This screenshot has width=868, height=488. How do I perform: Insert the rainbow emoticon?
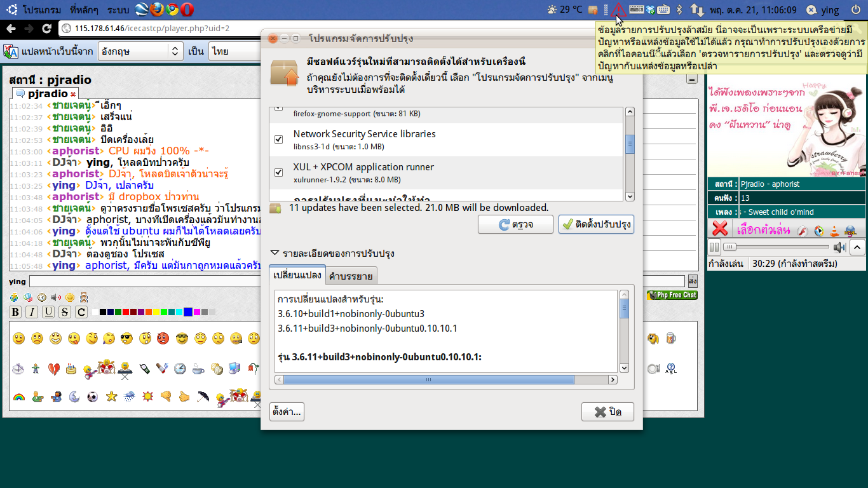tap(19, 397)
